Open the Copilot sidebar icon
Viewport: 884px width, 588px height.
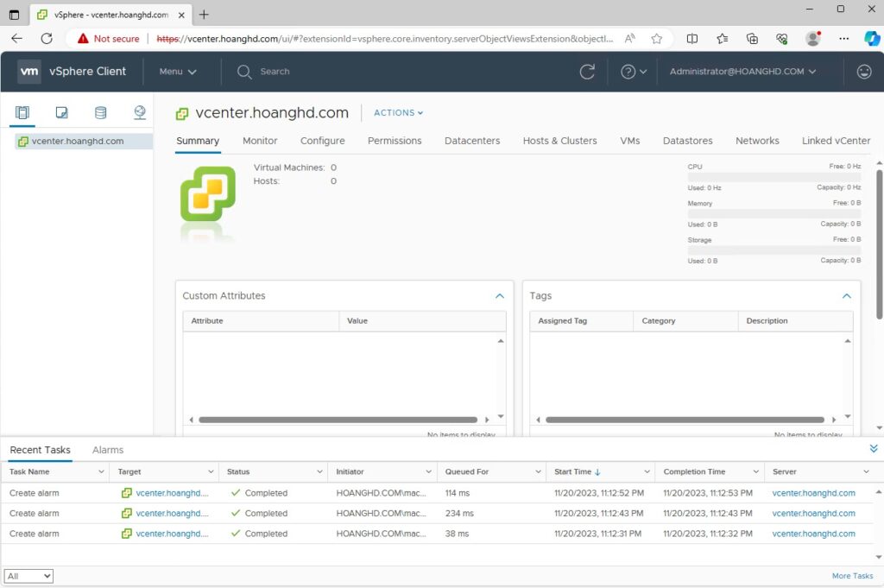[872, 38]
